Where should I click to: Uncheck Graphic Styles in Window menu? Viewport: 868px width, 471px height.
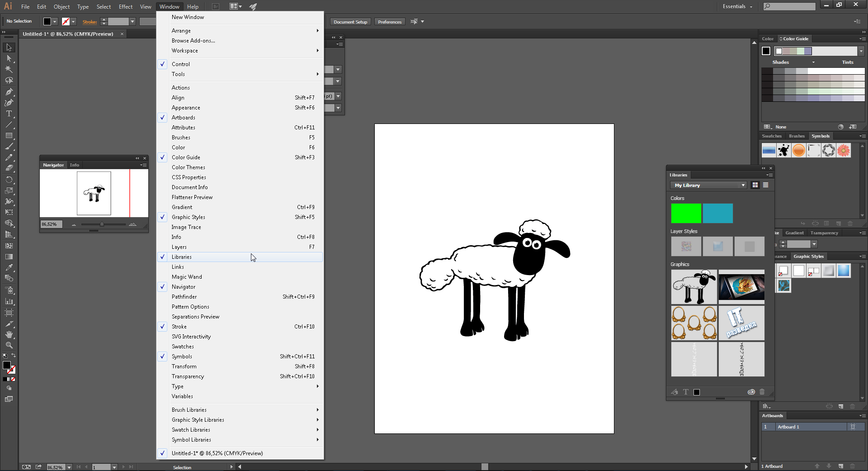click(x=240, y=217)
